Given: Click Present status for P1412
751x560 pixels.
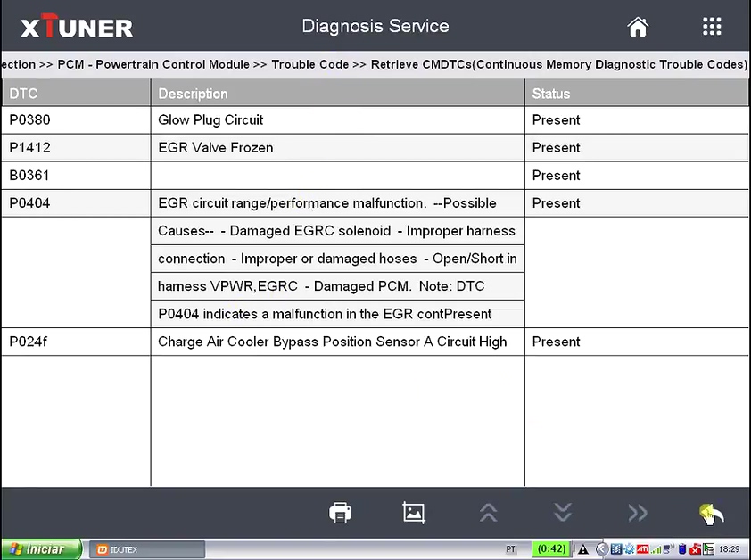Looking at the screenshot, I should (556, 147).
